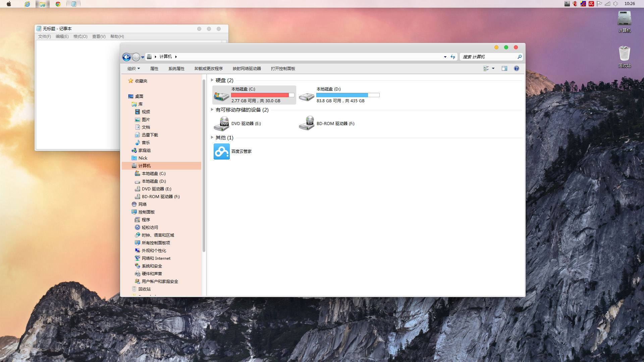Collapse the 有可移动存储的设备 (2) group
This screenshot has width=644, height=362.
212,110
